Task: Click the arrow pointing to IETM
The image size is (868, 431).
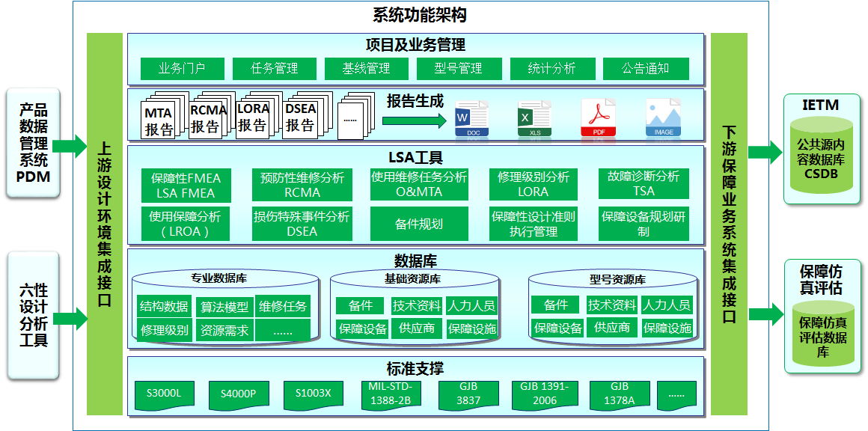Action: click(765, 152)
